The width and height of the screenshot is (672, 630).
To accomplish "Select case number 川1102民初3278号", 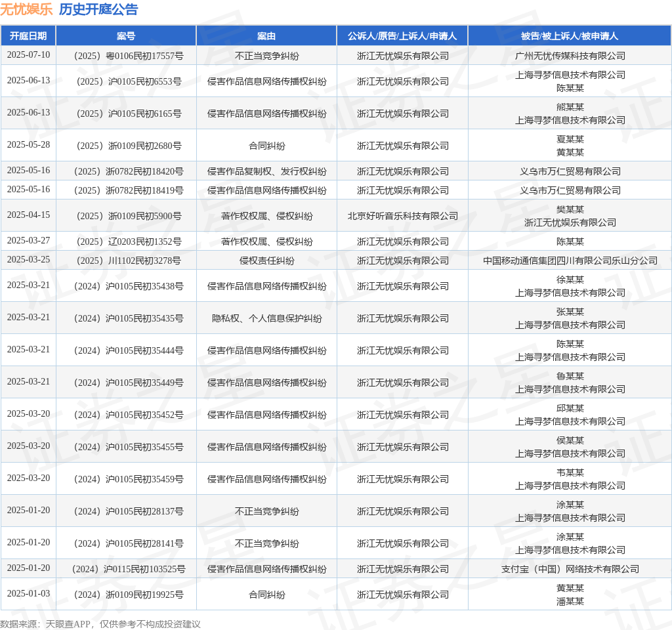I will coord(129,261).
